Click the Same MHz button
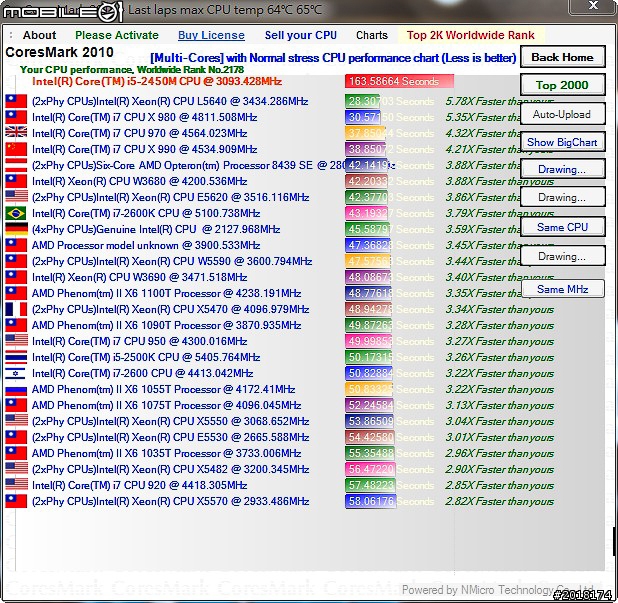 tap(562, 289)
